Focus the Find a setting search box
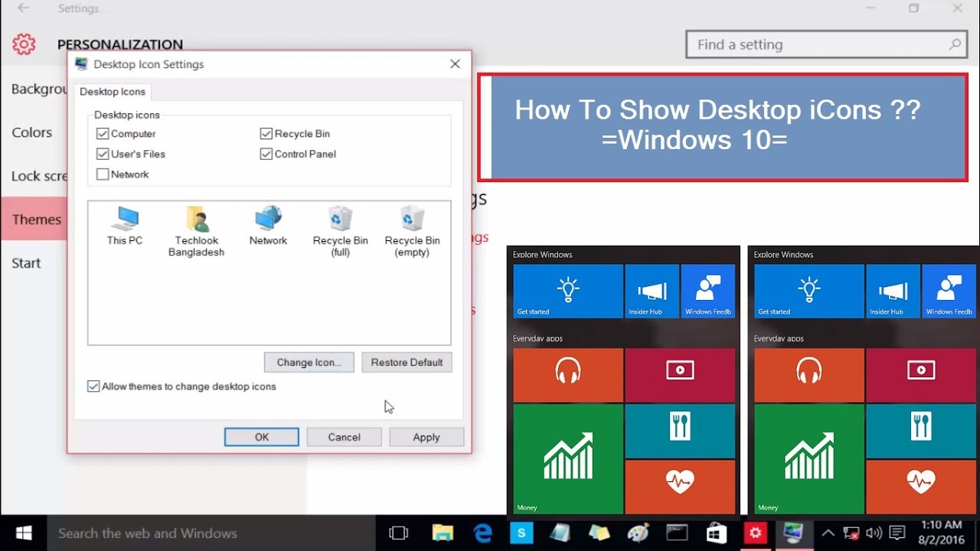 (826, 44)
